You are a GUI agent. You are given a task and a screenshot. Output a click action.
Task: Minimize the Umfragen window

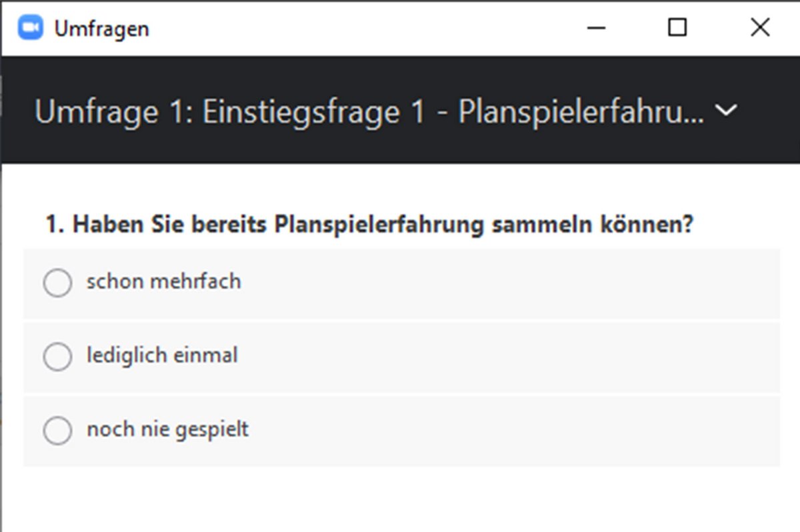pyautogui.click(x=596, y=28)
